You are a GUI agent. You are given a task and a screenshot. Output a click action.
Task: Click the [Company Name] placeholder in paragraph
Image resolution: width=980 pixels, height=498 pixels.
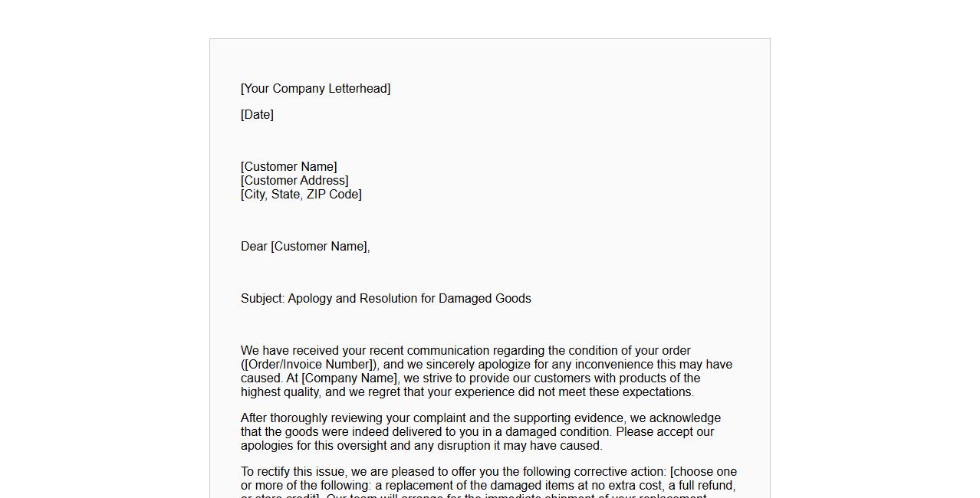350,378
